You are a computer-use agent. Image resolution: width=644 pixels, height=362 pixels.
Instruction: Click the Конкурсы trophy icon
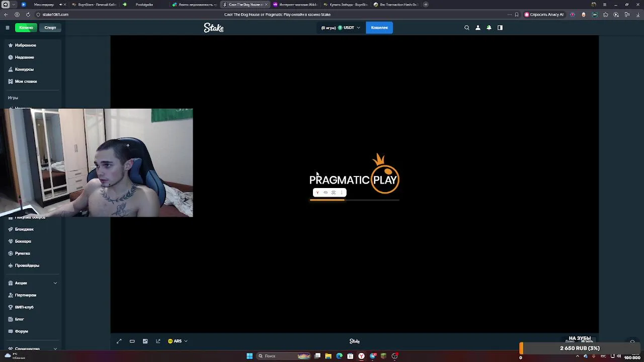click(11, 69)
